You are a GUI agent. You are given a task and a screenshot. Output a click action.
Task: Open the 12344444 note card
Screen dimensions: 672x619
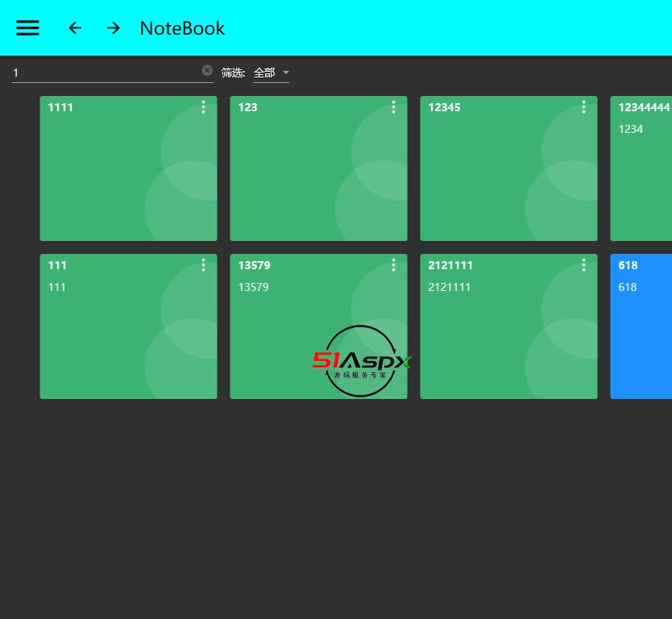tap(641, 168)
